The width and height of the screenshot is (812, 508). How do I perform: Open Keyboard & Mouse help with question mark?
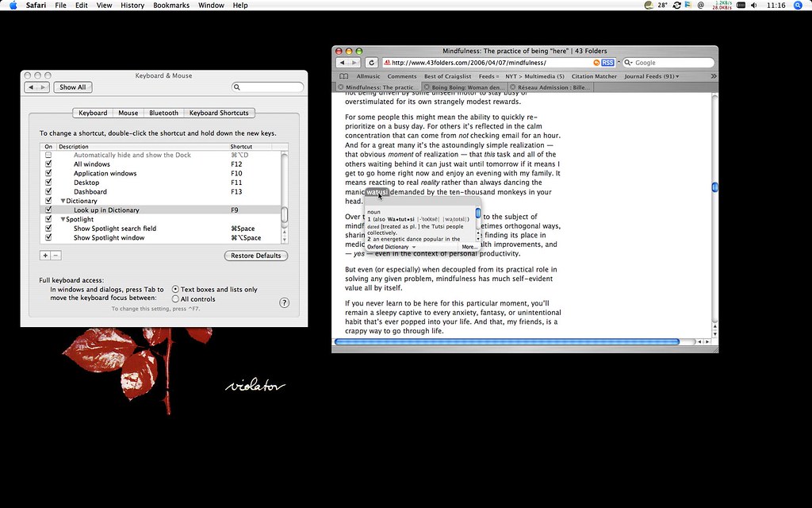285,302
